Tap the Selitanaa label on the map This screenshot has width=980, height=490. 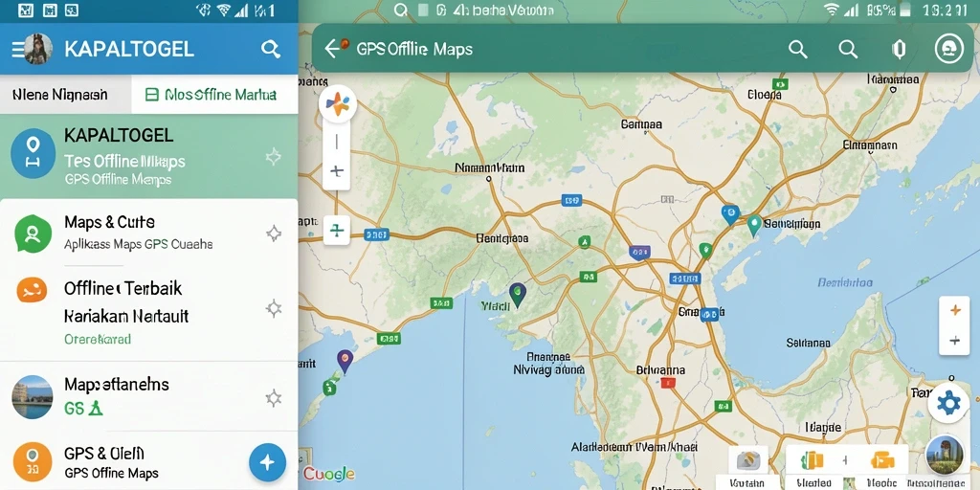[x=808, y=344]
